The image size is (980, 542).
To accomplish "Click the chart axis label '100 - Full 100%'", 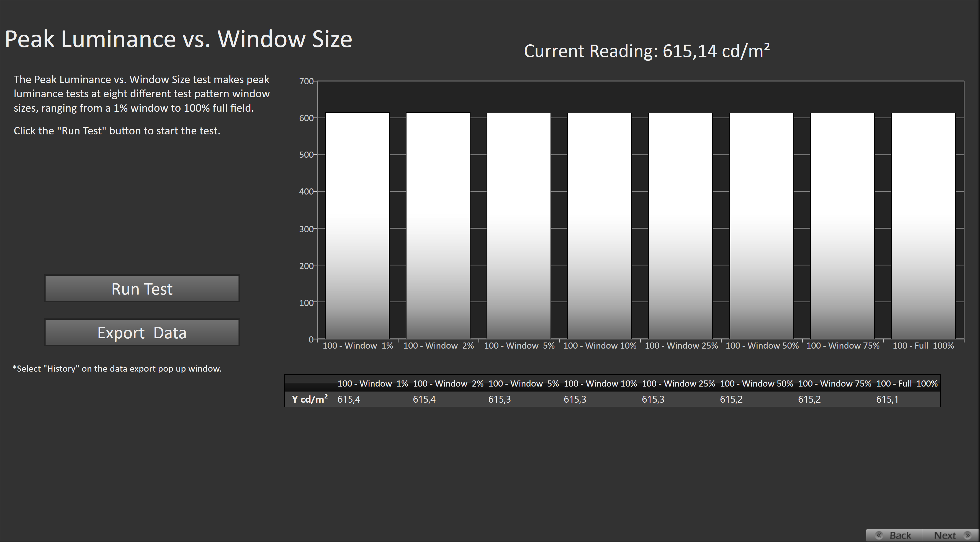I will [923, 346].
